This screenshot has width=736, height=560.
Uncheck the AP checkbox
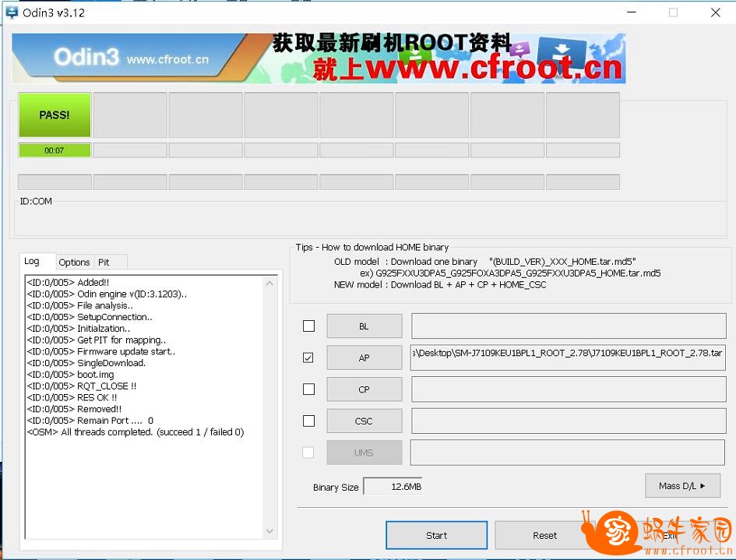pyautogui.click(x=308, y=357)
